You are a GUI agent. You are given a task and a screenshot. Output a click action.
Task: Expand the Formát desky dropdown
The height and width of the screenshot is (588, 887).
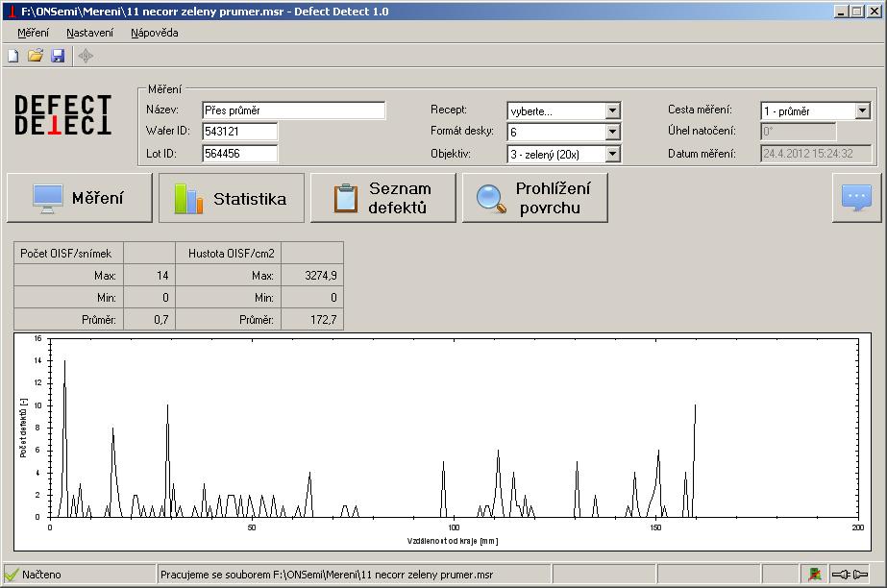[x=613, y=133]
